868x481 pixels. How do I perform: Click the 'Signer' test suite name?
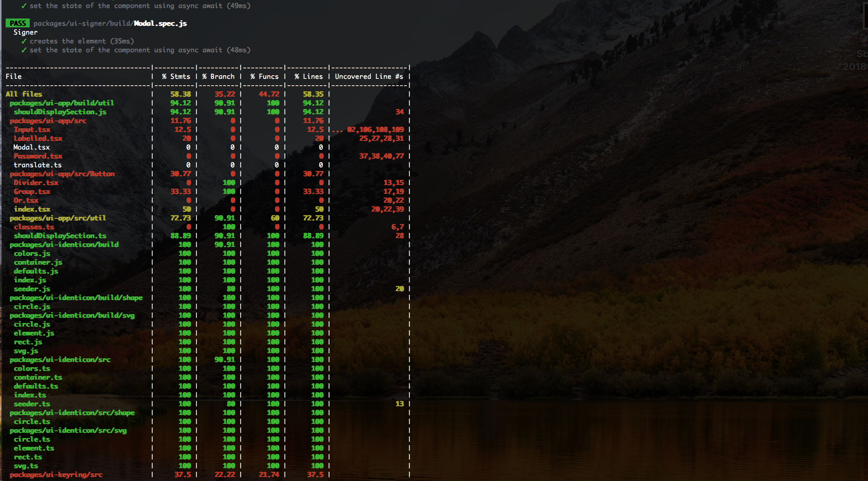(25, 32)
